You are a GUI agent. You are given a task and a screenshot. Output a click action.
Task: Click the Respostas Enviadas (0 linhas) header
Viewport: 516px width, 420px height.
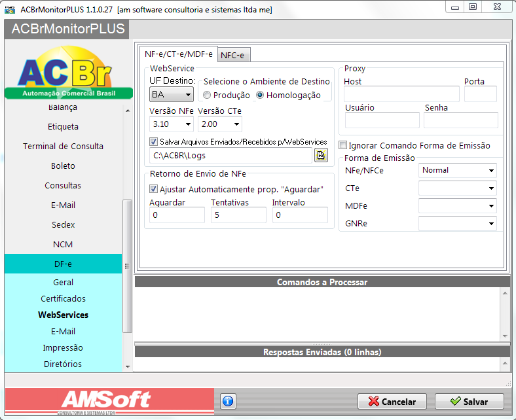(x=322, y=352)
